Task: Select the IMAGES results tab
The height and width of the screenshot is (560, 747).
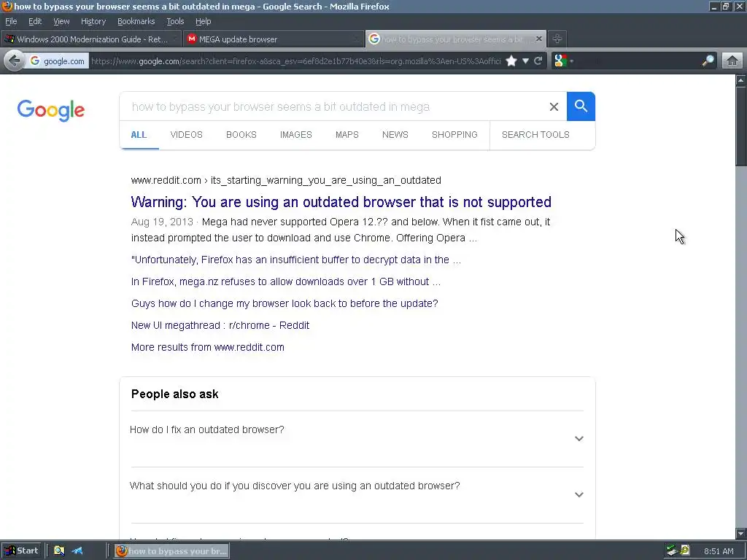Action: (x=296, y=135)
